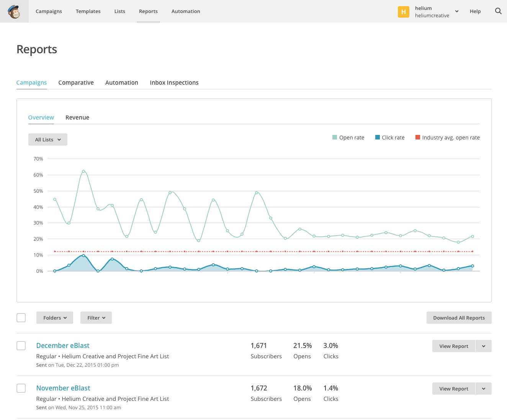Open the December eBlast campaign link
This screenshot has width=507, height=420.
coord(63,346)
